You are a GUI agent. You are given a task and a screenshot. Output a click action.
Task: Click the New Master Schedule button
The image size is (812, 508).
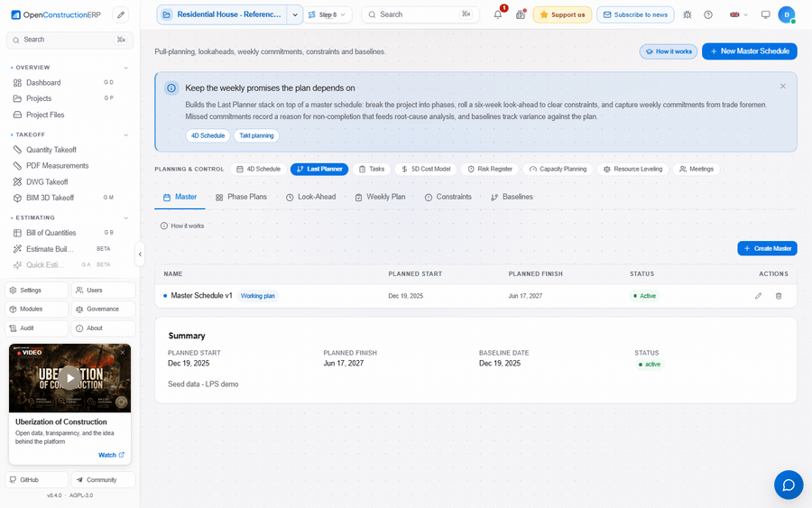750,51
